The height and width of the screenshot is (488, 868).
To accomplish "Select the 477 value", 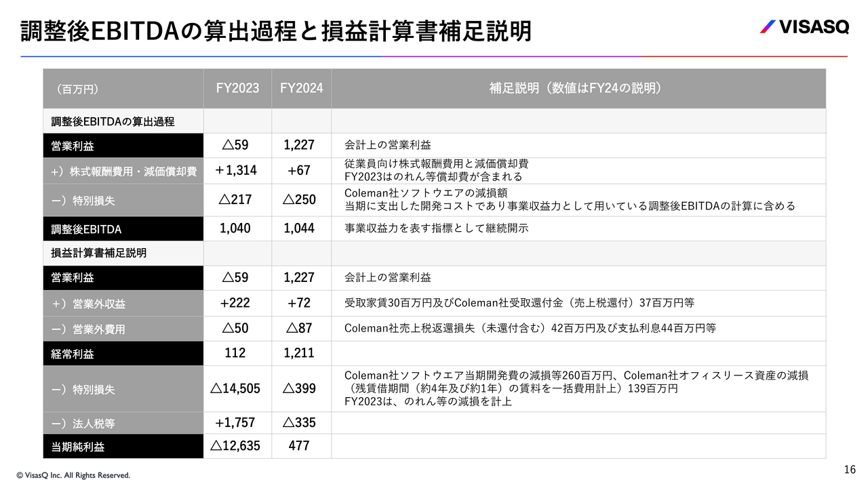I will [299, 446].
